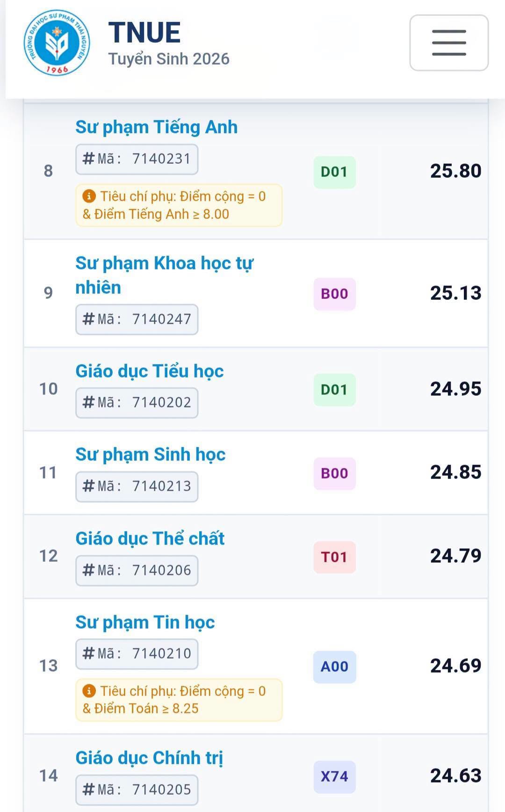
Task: Click the hash icon beside code 7140247
Action: pos(88,319)
